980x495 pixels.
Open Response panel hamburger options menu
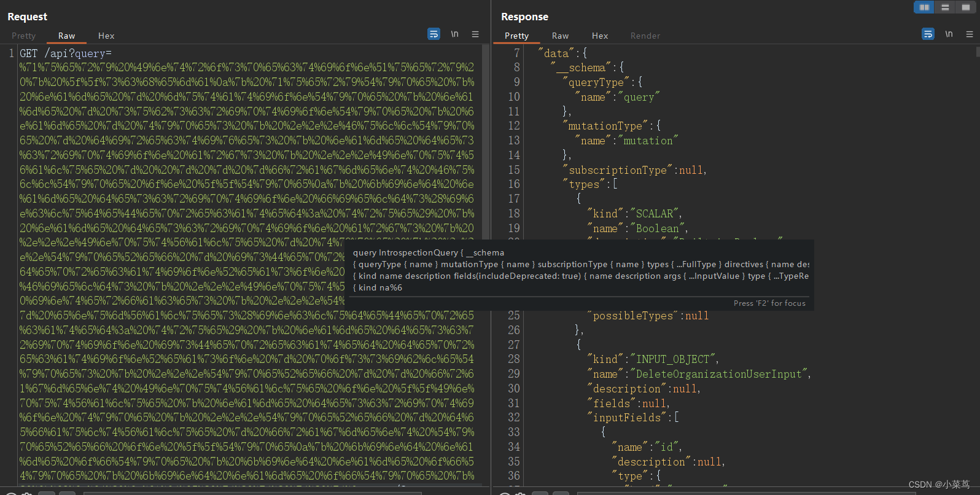[x=970, y=34]
